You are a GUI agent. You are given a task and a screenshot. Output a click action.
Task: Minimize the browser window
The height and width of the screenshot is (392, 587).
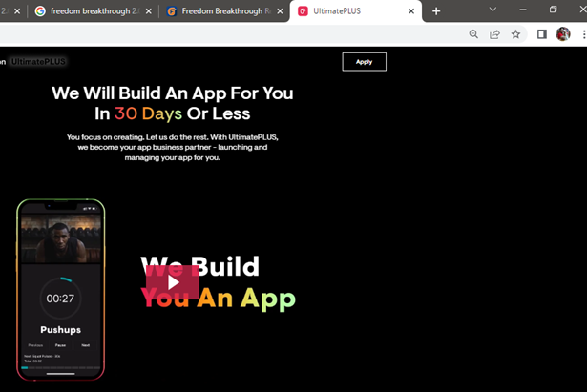click(523, 10)
